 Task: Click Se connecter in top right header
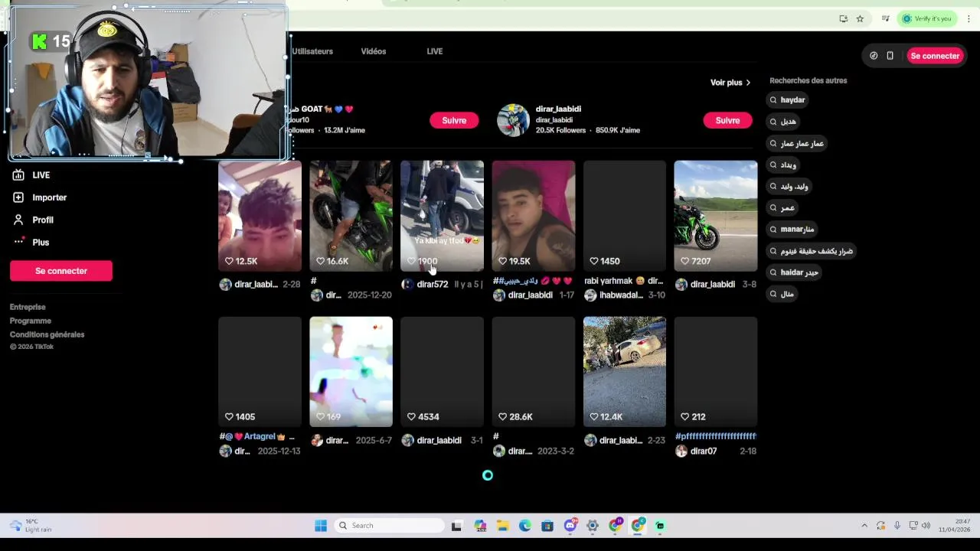click(934, 56)
